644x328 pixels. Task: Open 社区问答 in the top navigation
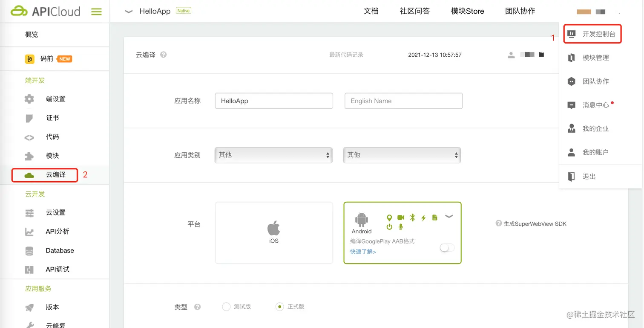414,11
